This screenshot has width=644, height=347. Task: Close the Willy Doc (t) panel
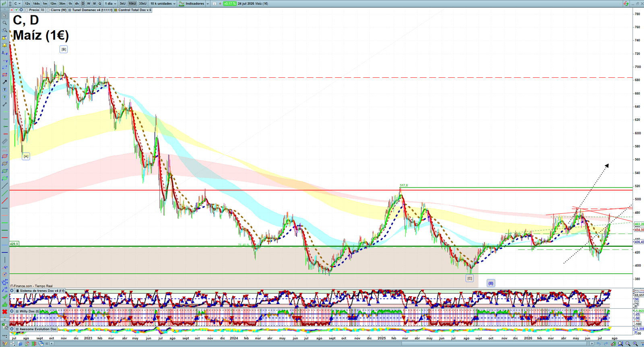(12, 311)
